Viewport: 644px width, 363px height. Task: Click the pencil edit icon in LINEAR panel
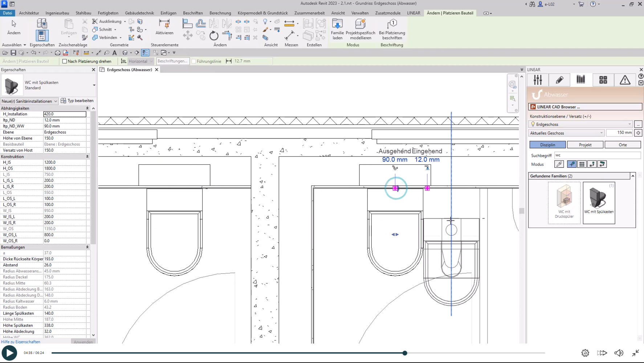coord(559,80)
